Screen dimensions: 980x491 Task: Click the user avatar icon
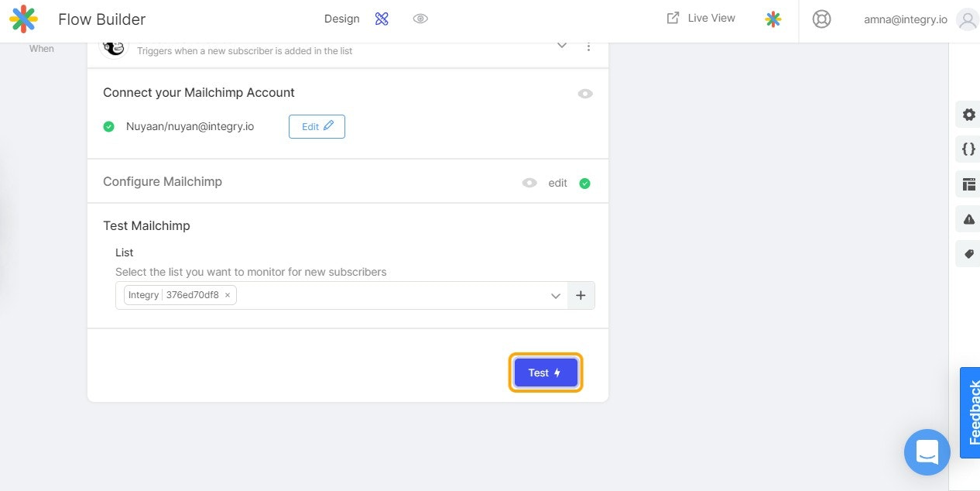[x=968, y=19]
